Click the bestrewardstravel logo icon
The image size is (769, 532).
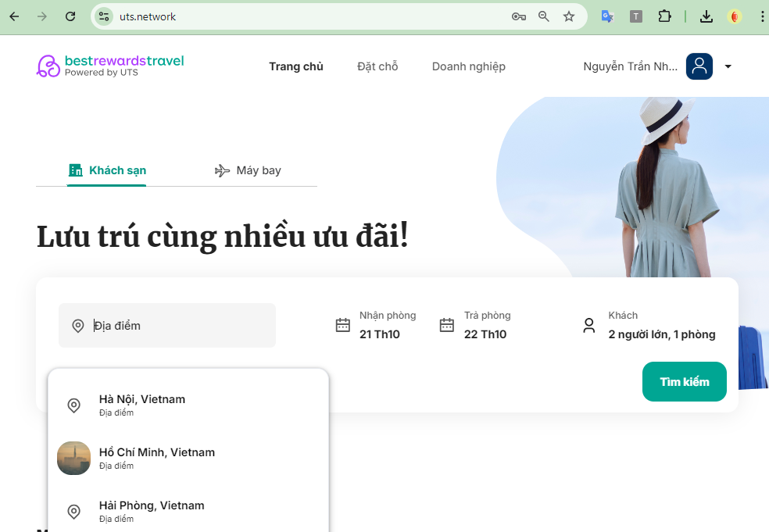click(48, 66)
